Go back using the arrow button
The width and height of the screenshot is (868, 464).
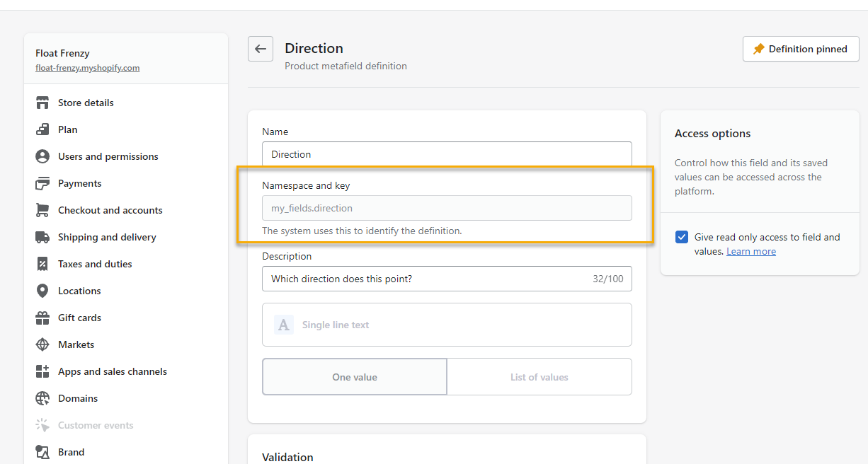click(x=261, y=49)
